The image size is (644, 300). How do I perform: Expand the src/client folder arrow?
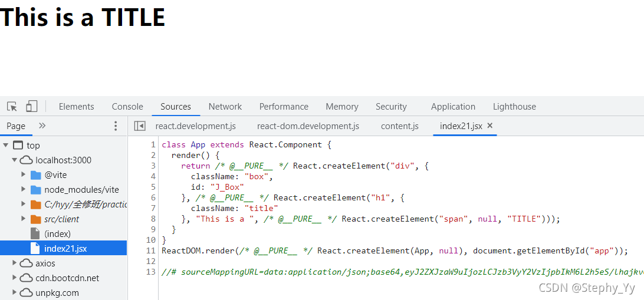click(24, 219)
